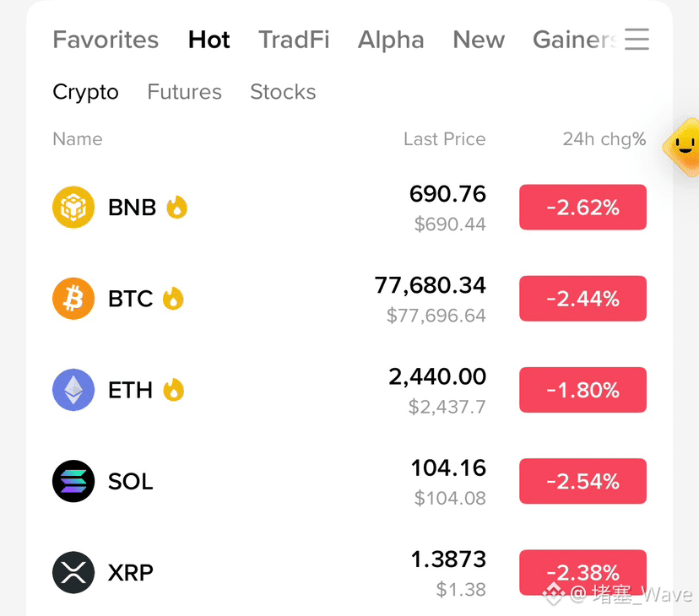Open the hamburger list menu icon

[x=637, y=39]
